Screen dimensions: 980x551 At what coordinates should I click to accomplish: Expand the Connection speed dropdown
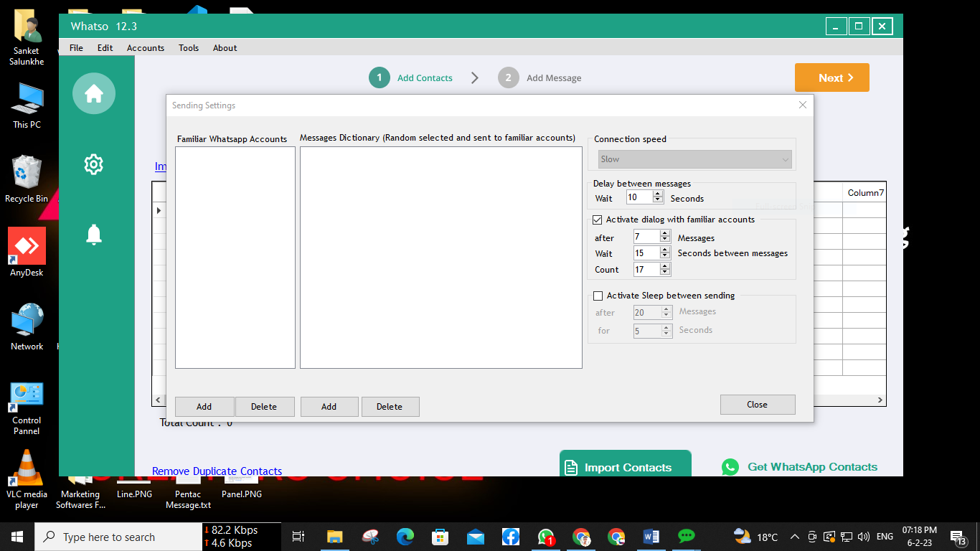[x=694, y=159]
